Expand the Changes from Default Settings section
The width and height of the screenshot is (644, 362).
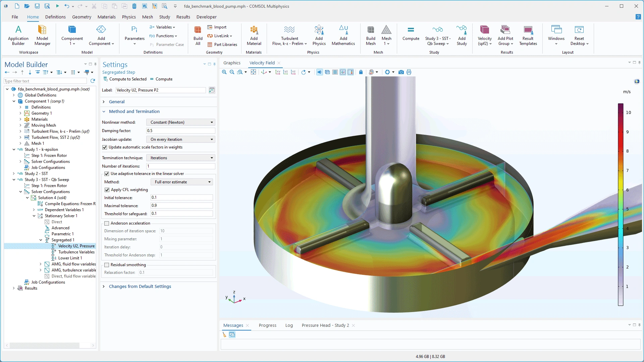tap(140, 286)
